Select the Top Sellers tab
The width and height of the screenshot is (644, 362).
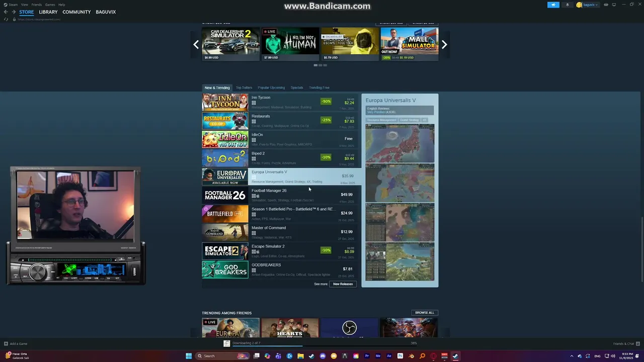point(244,87)
